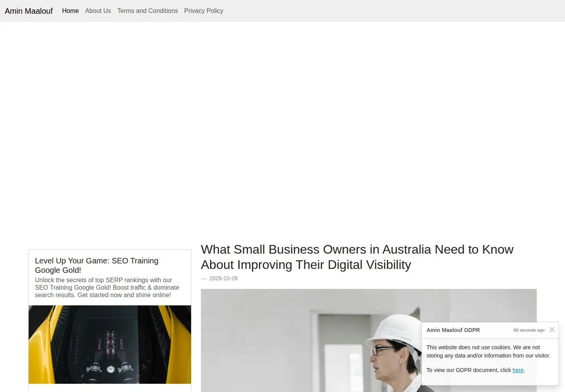Select the '60 seconds ago' timestamp
Screen dimensions: 565x392
(x=529, y=330)
